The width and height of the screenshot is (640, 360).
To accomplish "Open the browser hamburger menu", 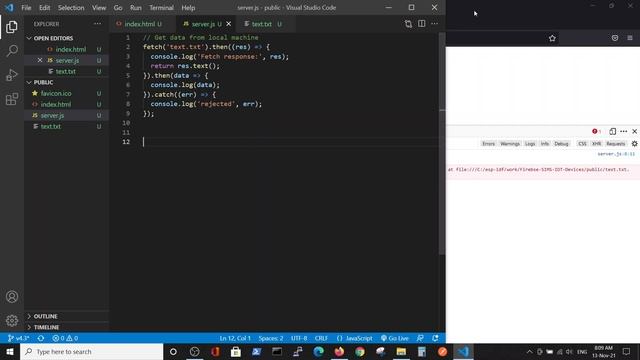I will click(630, 38).
